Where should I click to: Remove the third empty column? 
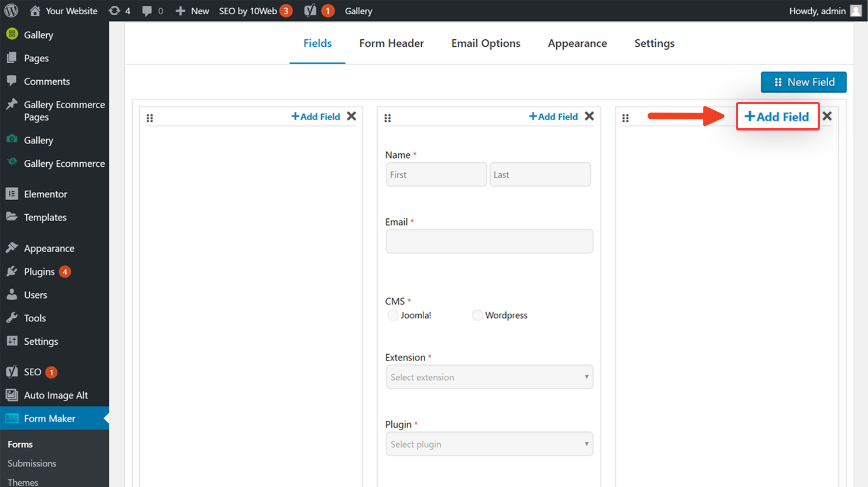827,116
